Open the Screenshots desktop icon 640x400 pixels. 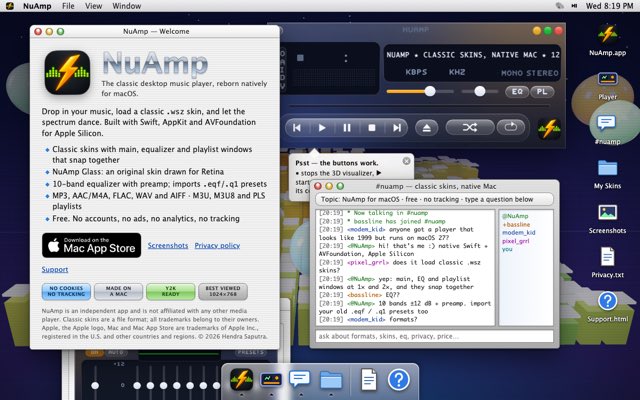coord(607,219)
